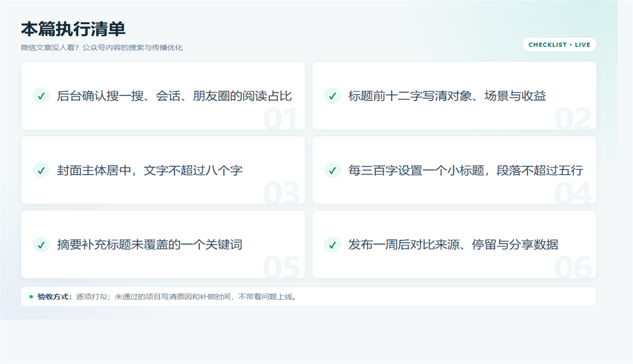This screenshot has width=633, height=364.
Task: Click the subtitle 微信文章没人看？公众号内容的搜索与传播优化
Action: click(x=102, y=47)
